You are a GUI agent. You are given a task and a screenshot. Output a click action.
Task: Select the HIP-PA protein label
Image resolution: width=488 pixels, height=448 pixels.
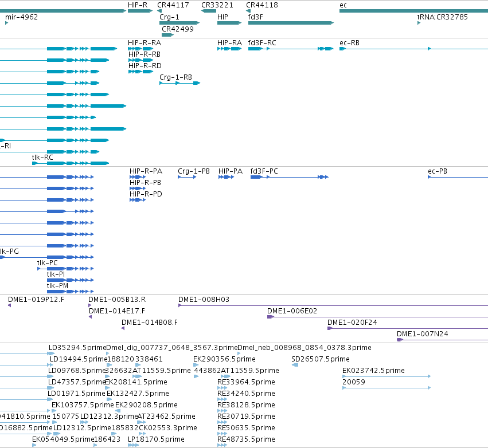(231, 171)
